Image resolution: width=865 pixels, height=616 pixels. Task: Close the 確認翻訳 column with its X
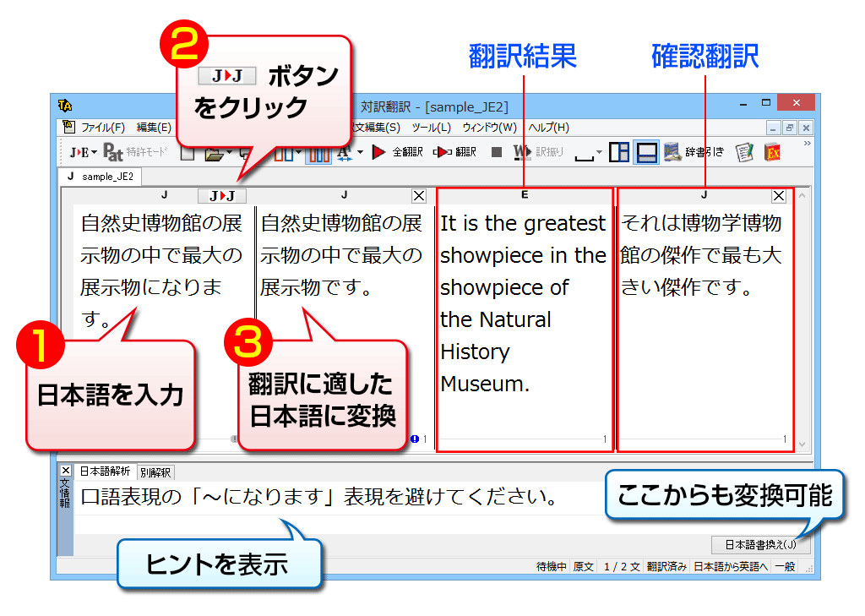(779, 196)
